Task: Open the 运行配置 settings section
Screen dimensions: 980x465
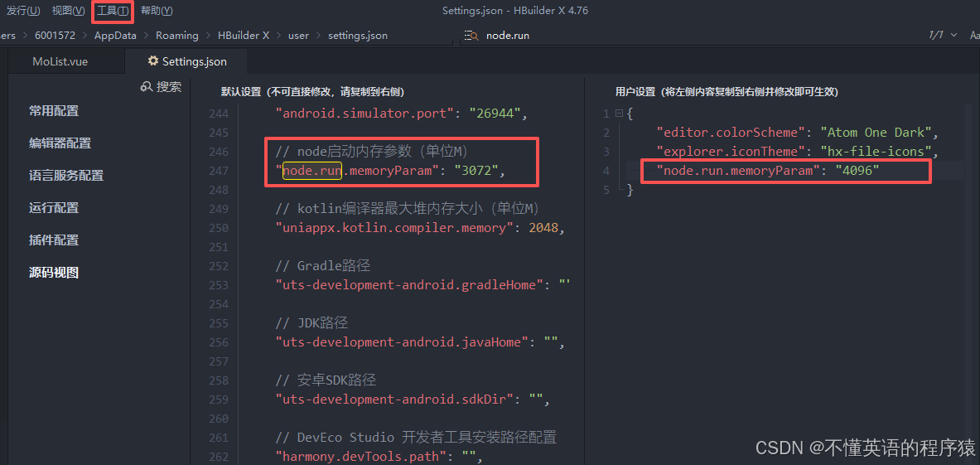Action: click(54, 208)
